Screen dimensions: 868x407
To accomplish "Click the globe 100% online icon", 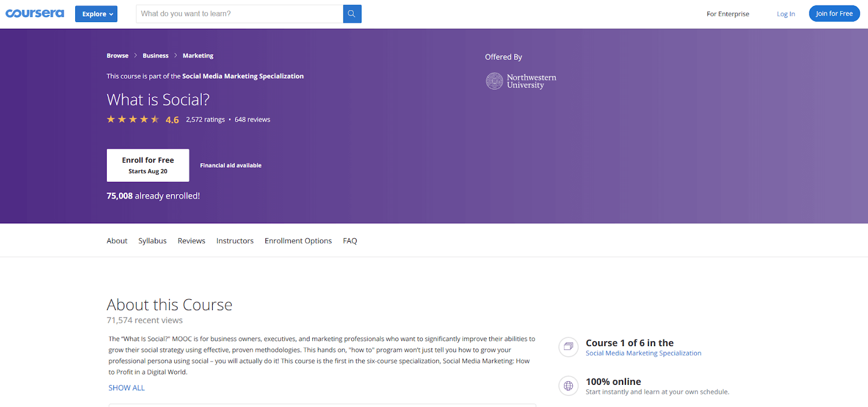I will click(x=568, y=386).
